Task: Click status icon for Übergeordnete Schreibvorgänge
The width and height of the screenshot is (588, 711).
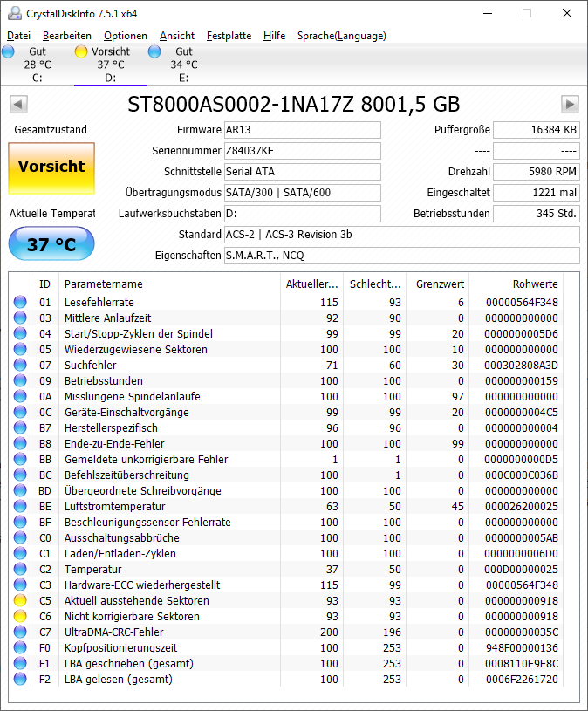Action: [x=20, y=490]
